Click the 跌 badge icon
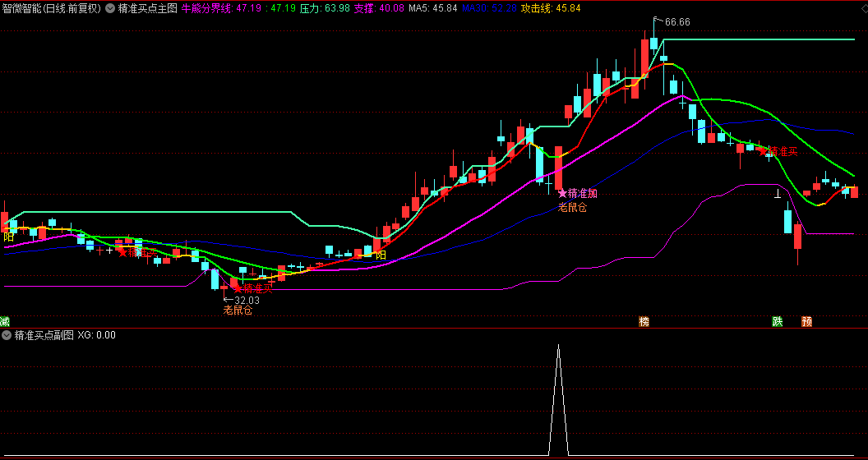868x460 pixels. pos(778,321)
